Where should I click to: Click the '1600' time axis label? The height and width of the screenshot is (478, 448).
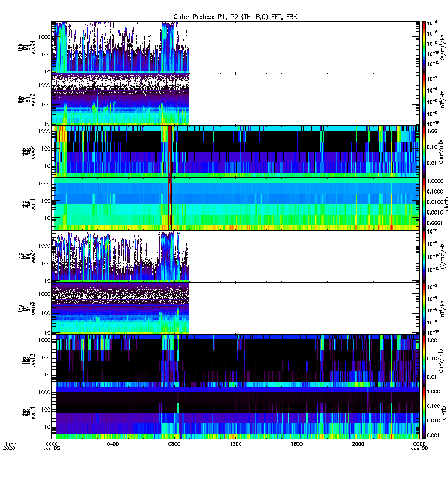click(x=297, y=444)
